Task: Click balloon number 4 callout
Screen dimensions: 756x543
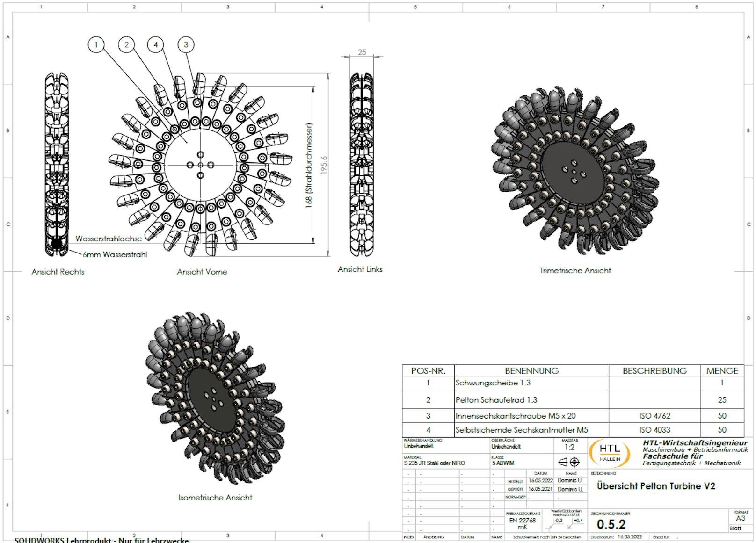Action: pyautogui.click(x=156, y=45)
